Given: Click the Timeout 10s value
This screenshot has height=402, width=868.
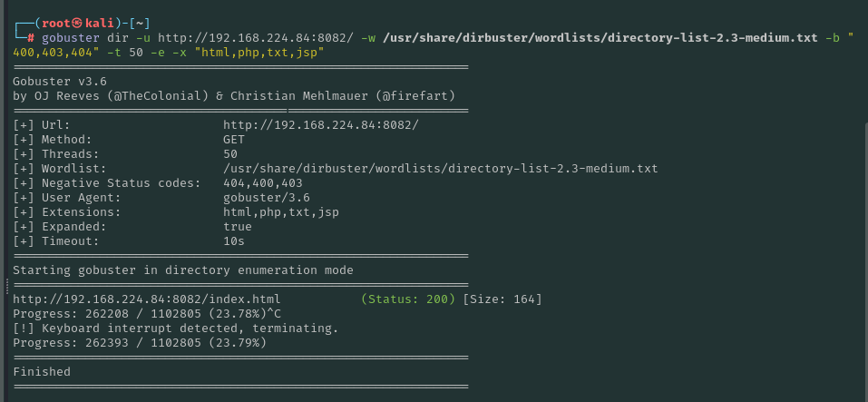Looking at the screenshot, I should (x=234, y=240).
